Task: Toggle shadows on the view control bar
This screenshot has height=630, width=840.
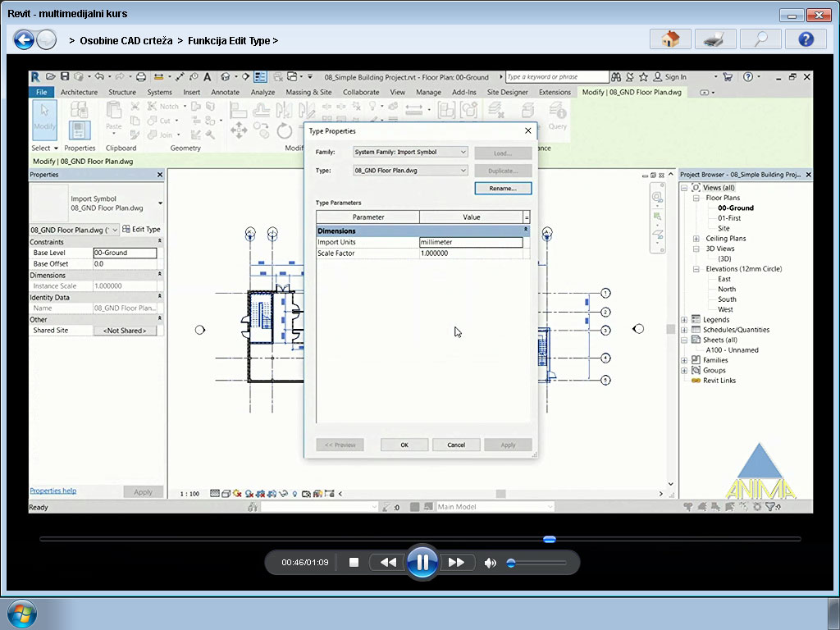Action: click(x=249, y=493)
